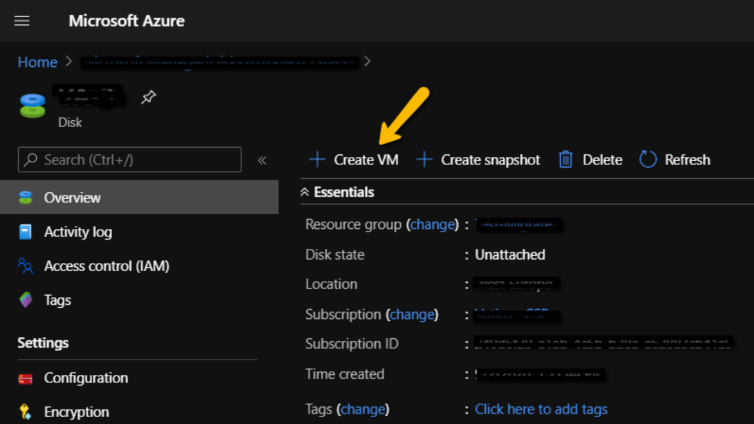Click the breadcrumb chevron after resource name
The height and width of the screenshot is (424, 754).
pyautogui.click(x=367, y=62)
